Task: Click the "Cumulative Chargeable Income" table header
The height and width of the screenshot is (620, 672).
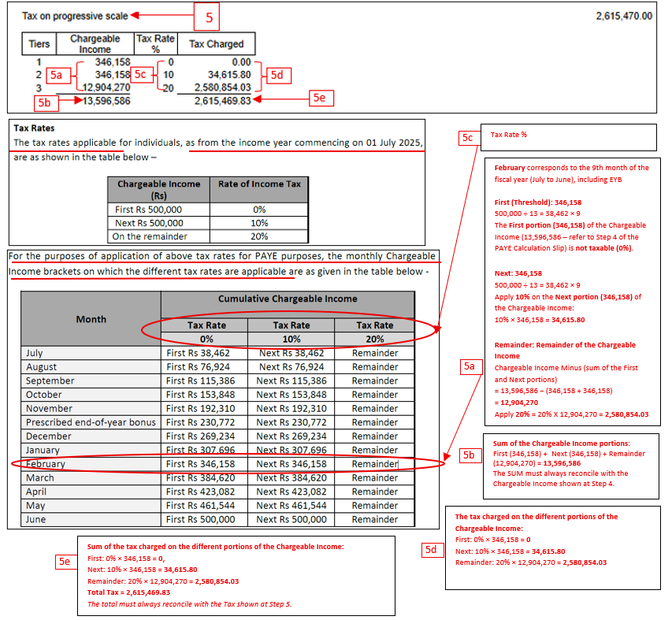Action: tap(287, 299)
